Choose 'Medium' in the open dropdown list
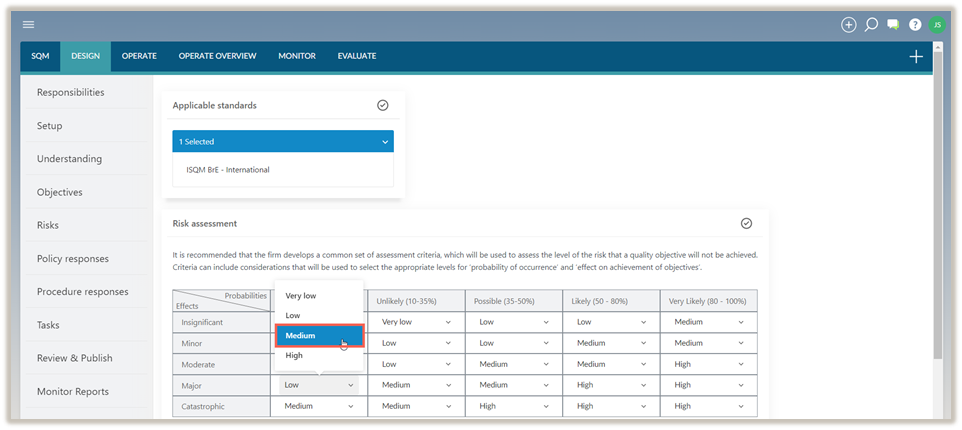Viewport: 962px width, 430px height. pyautogui.click(x=318, y=336)
